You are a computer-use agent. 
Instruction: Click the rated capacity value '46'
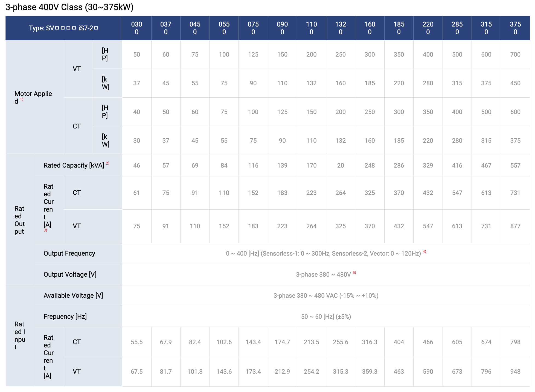(x=137, y=165)
